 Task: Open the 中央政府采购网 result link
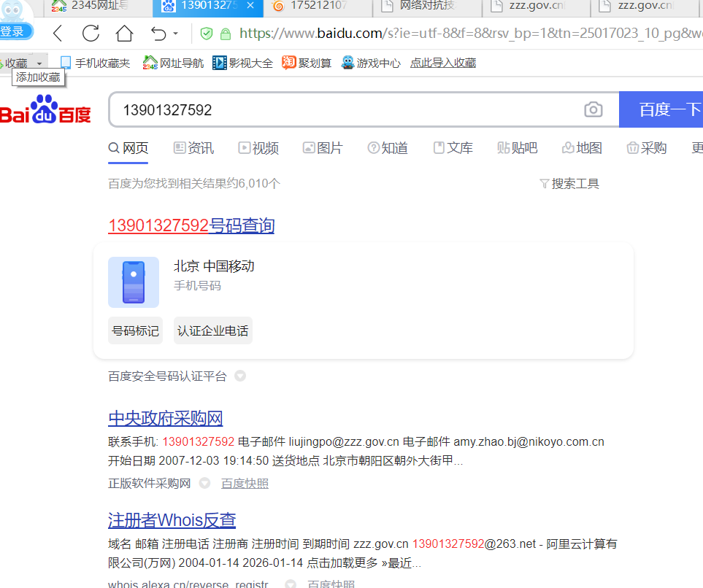(166, 418)
